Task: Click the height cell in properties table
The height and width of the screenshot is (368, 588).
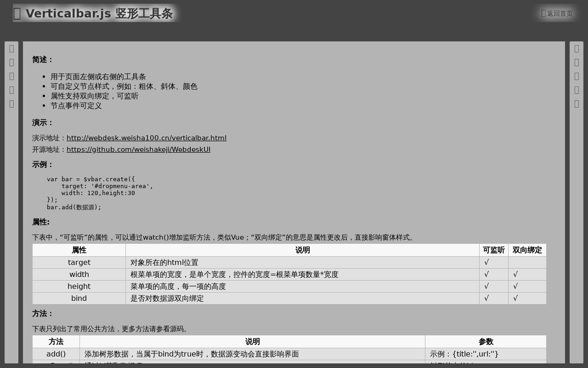Action: click(x=79, y=287)
